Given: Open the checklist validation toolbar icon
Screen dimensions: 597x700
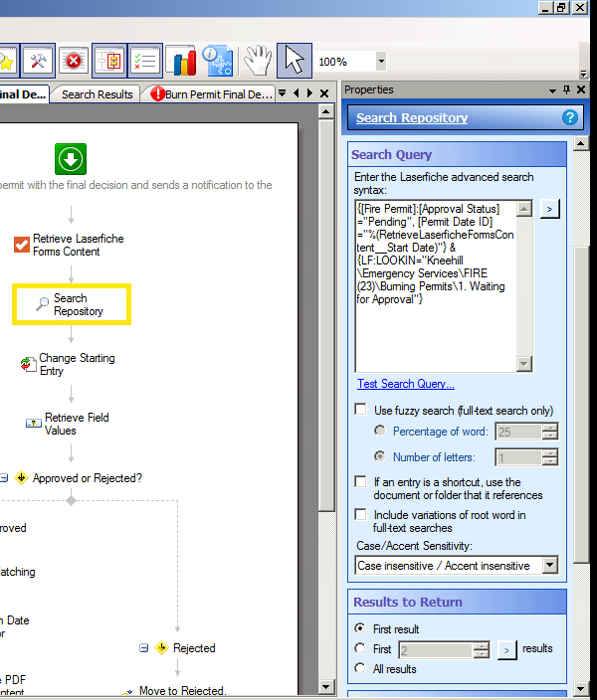Looking at the screenshot, I should pyautogui.click(x=145, y=61).
